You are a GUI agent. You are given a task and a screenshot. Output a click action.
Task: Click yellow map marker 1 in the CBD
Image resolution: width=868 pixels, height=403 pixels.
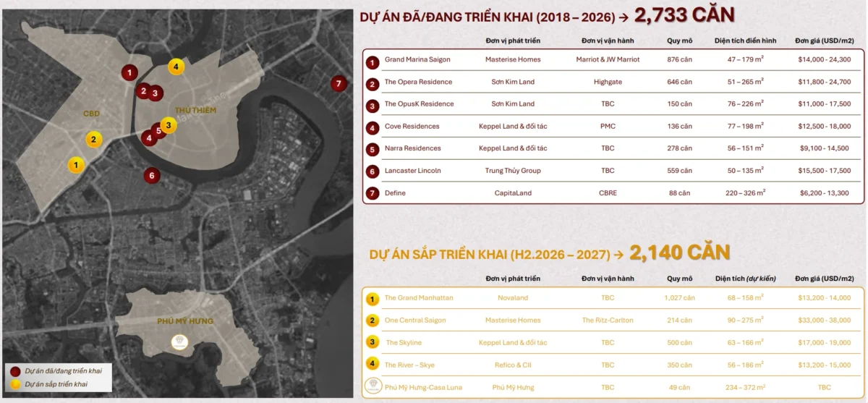[x=76, y=165]
